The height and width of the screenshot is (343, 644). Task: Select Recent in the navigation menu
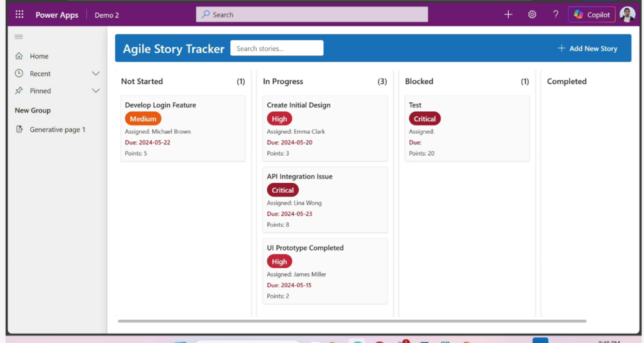click(40, 73)
